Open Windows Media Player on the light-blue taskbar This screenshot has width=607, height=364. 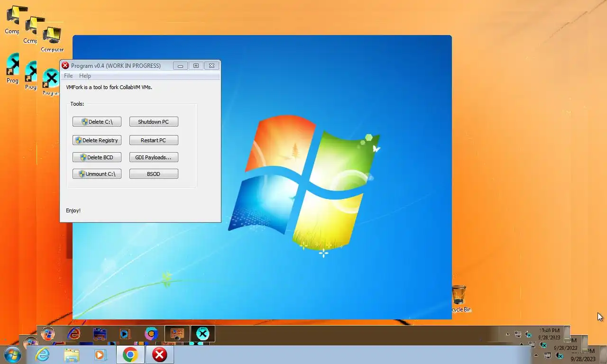click(100, 355)
